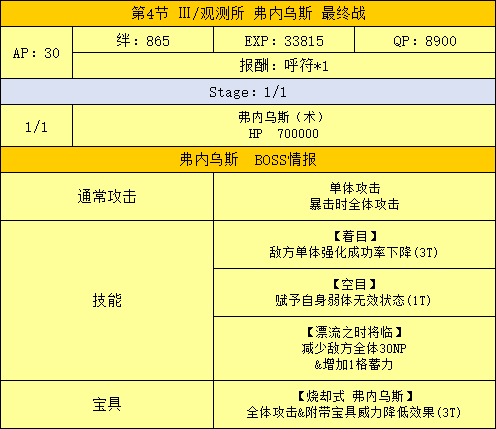The width and height of the screenshot is (496, 429).
Task: Click the 【漂流之时将临】 skill name
Action: pyautogui.click(x=354, y=332)
